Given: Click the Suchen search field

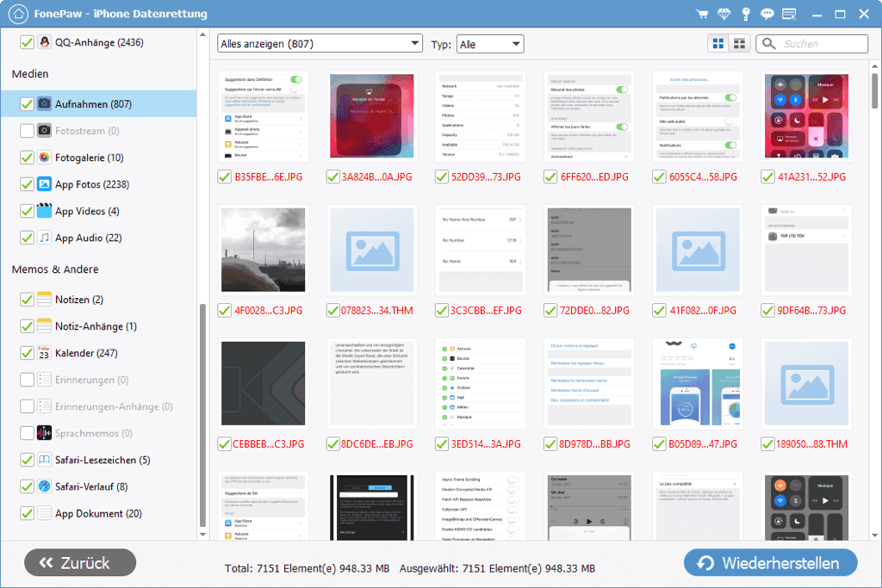Looking at the screenshot, I should coord(811,44).
